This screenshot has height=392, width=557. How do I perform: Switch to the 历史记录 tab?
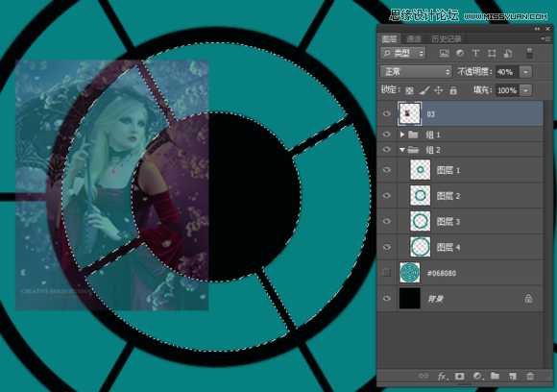click(x=447, y=38)
